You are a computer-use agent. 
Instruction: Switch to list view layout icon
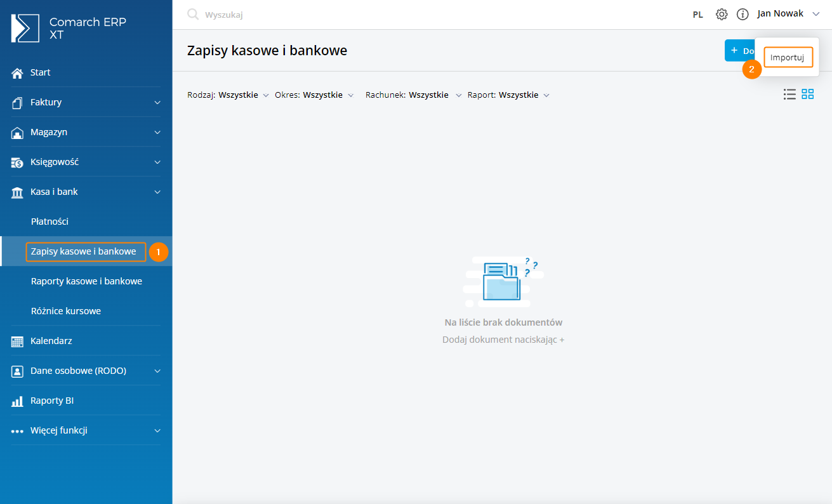pos(789,95)
